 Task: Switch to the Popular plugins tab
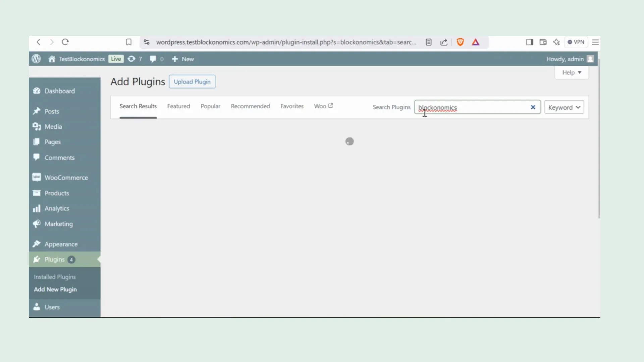pyautogui.click(x=211, y=106)
